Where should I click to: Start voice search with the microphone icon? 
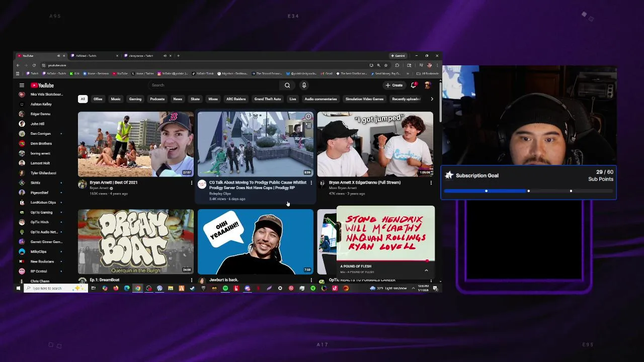pyautogui.click(x=304, y=85)
